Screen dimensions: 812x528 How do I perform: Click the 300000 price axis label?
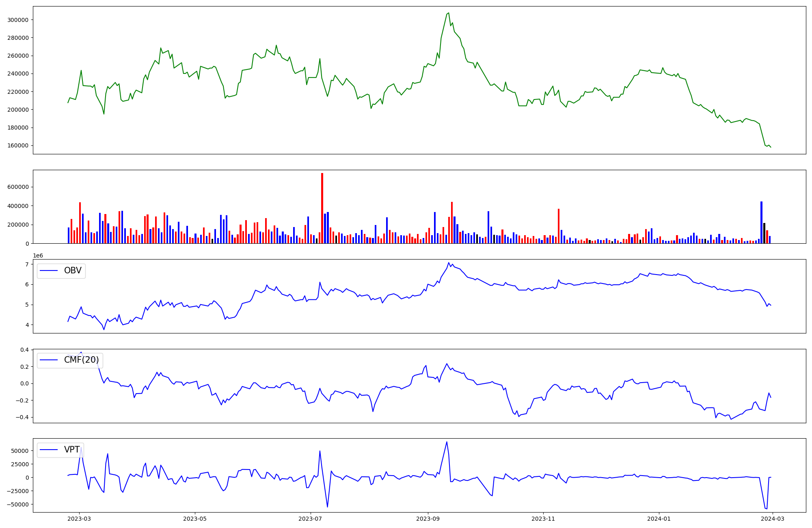pyautogui.click(x=18, y=20)
